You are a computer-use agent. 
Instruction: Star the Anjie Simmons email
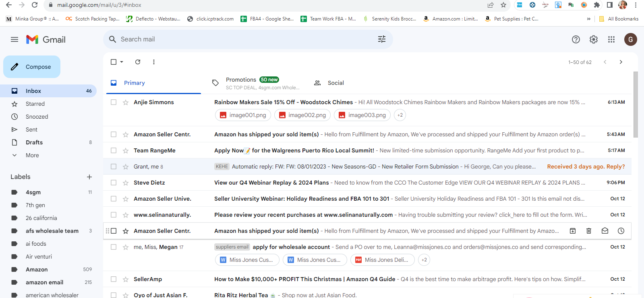tap(126, 102)
